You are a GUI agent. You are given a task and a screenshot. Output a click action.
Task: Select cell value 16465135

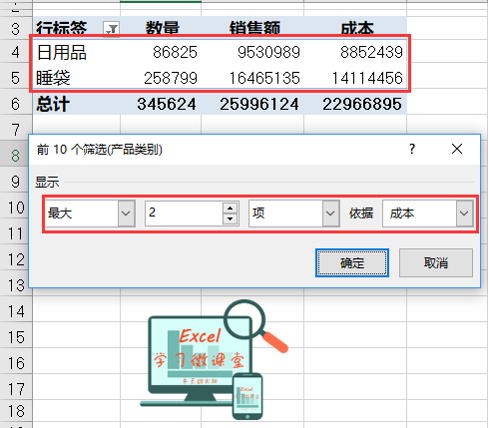coord(253,78)
